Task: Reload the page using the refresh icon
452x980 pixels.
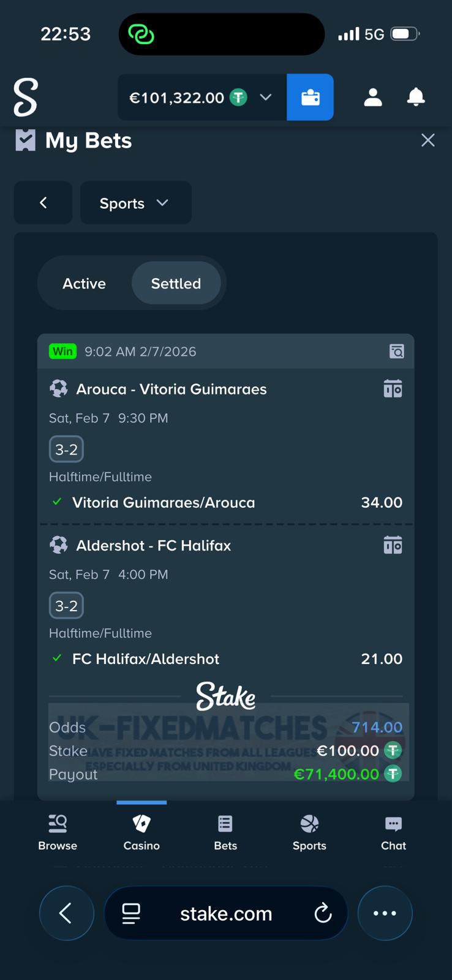Action: click(323, 913)
